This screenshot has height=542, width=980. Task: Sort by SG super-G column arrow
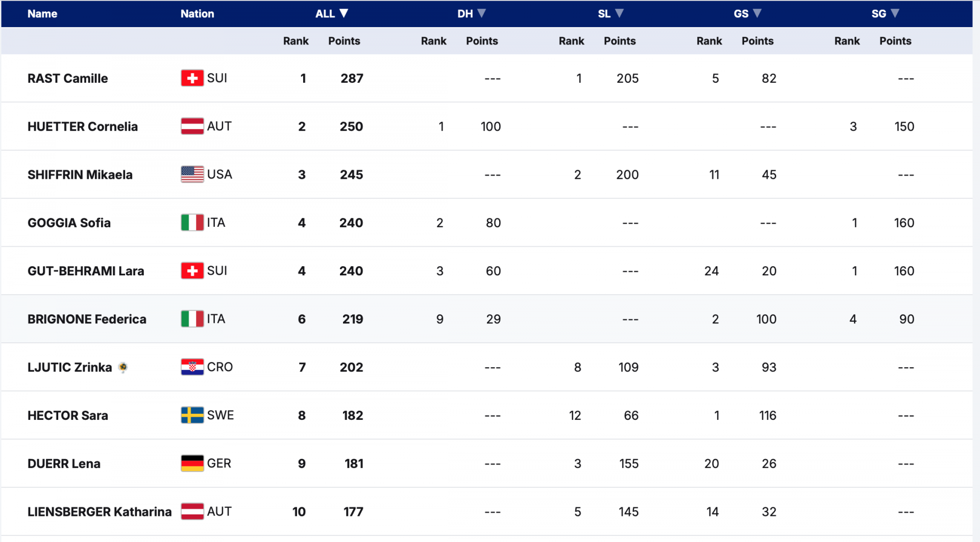click(x=895, y=13)
